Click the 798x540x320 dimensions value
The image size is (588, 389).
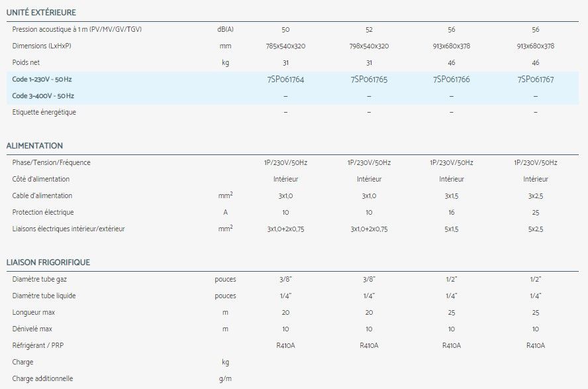[x=369, y=46]
